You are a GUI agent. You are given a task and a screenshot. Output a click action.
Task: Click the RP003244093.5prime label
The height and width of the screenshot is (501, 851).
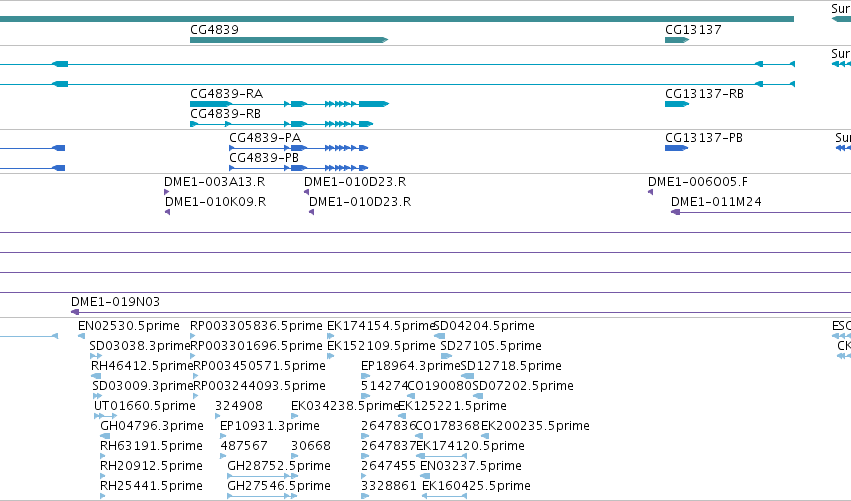[x=259, y=386]
